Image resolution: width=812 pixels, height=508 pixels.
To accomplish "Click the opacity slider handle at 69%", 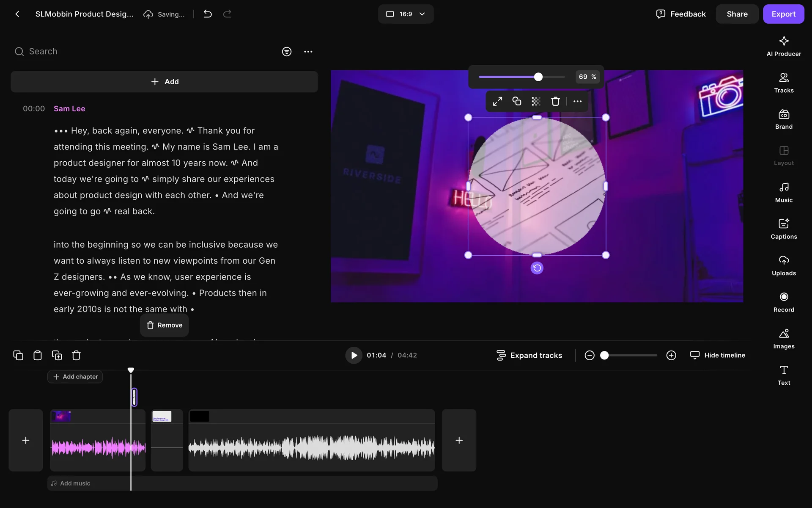I will [x=538, y=77].
